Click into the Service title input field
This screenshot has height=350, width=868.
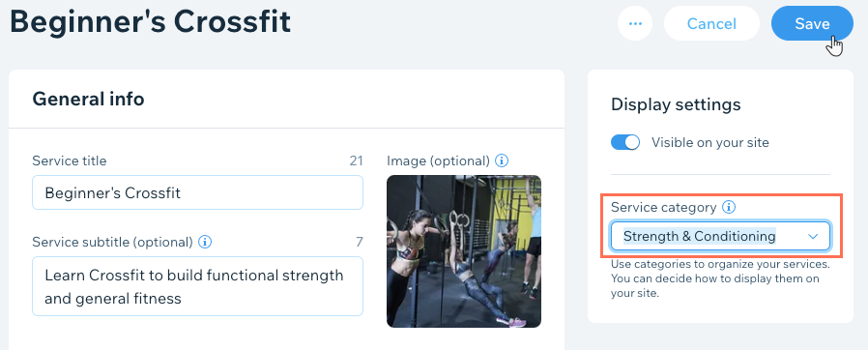point(197,192)
